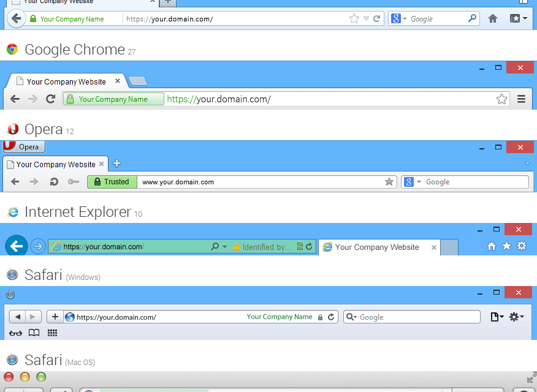The image size is (537, 392).
Task: Click the Opera Google search field
Action: [465, 182]
